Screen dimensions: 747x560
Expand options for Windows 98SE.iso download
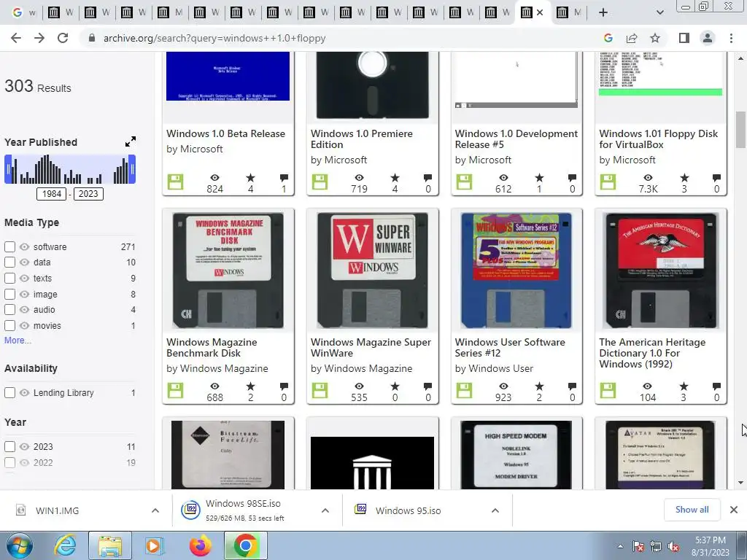click(325, 510)
